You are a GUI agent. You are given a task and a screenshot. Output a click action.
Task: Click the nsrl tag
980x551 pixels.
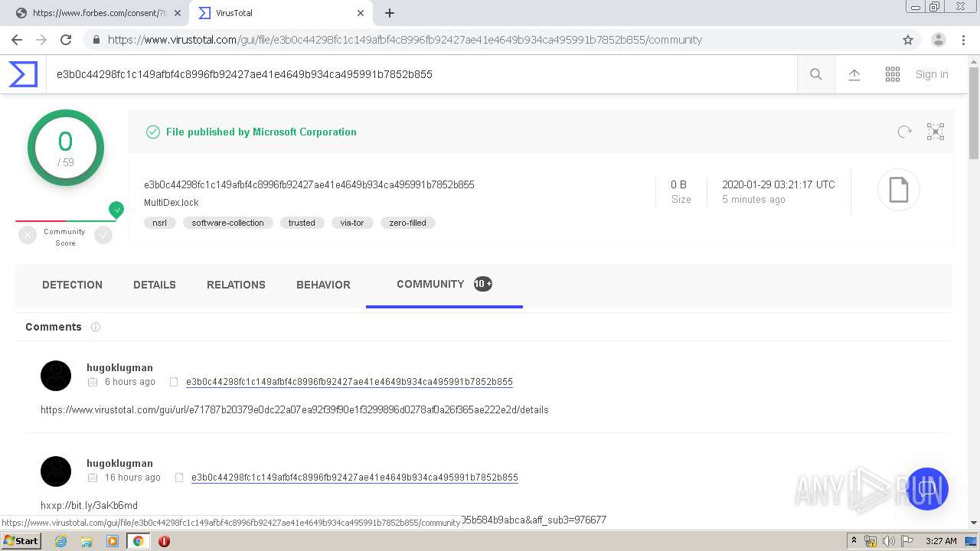(x=159, y=223)
